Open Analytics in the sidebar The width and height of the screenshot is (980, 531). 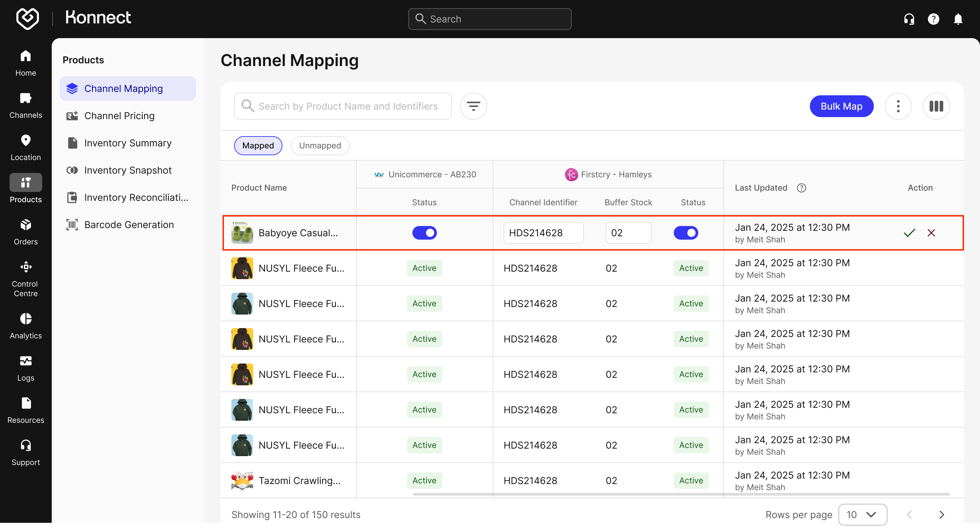coord(26,326)
